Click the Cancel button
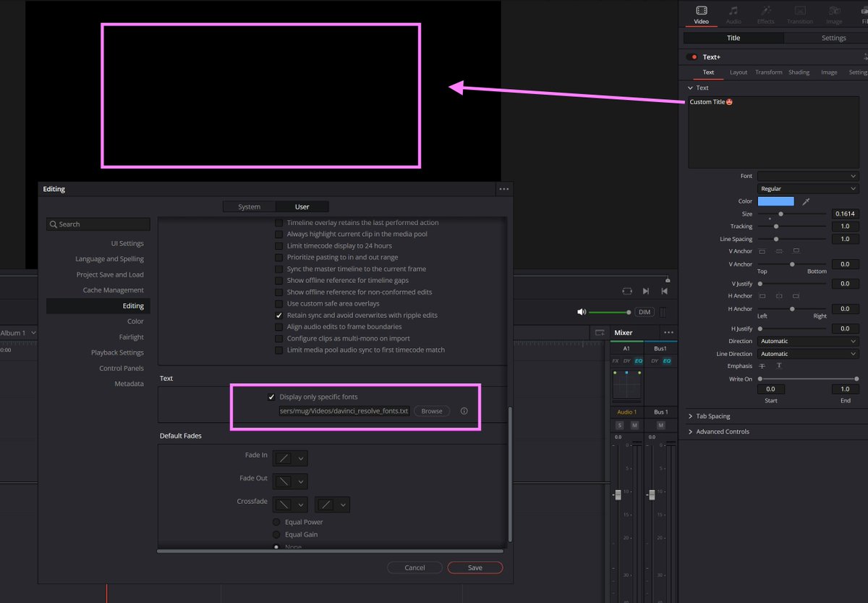This screenshot has width=868, height=603. [414, 568]
